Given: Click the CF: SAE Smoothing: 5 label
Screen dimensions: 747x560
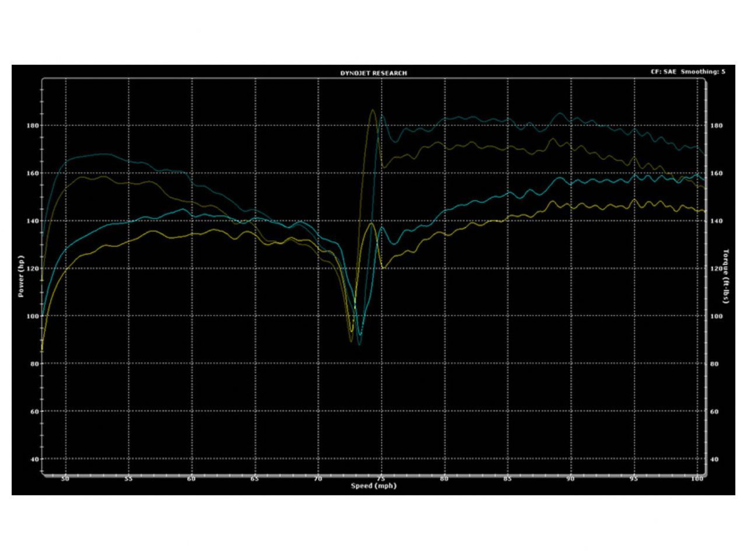Looking at the screenshot, I should 688,72.
